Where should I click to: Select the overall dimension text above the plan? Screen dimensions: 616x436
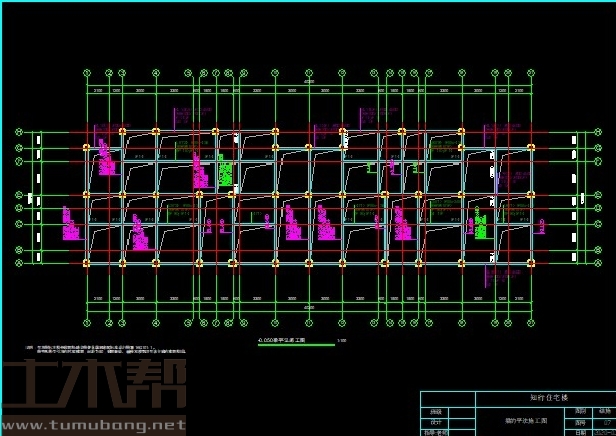click(x=308, y=83)
